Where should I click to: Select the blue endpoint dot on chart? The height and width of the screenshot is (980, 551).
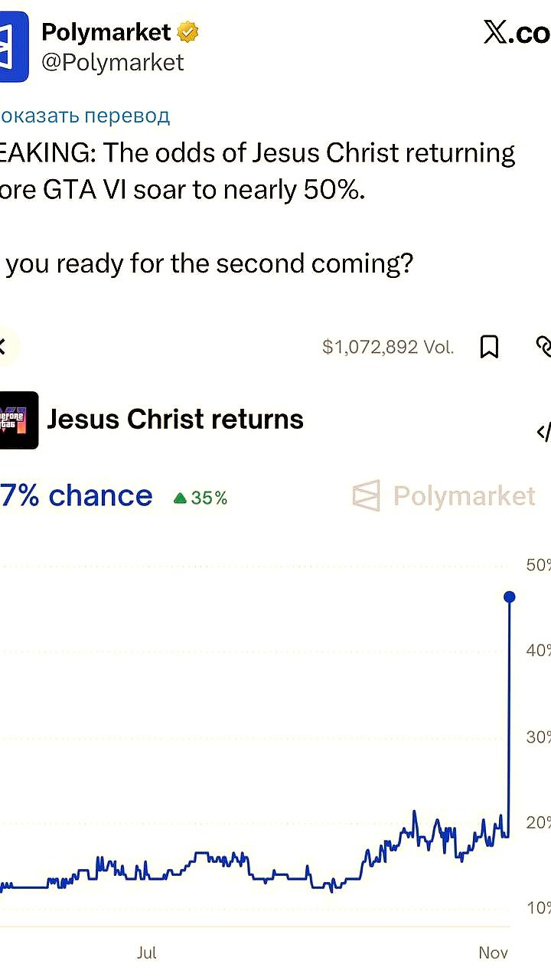510,597
